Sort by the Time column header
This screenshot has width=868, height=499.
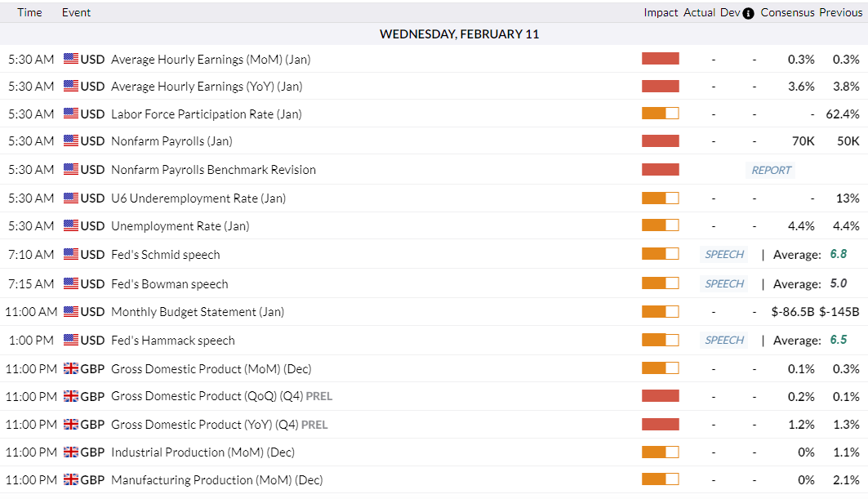[x=29, y=12]
